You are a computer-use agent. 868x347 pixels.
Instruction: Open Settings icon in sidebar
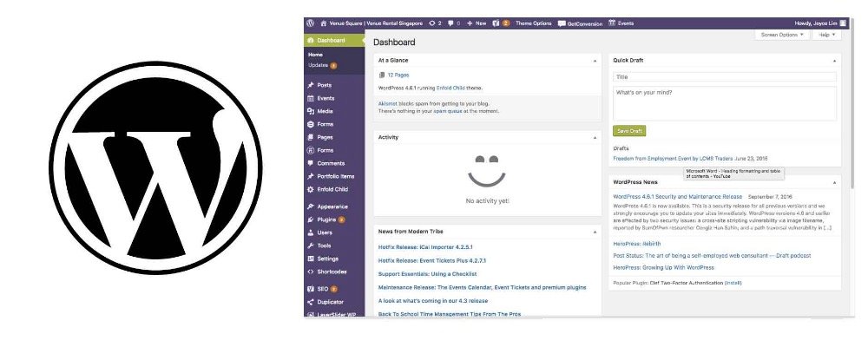pyautogui.click(x=311, y=259)
